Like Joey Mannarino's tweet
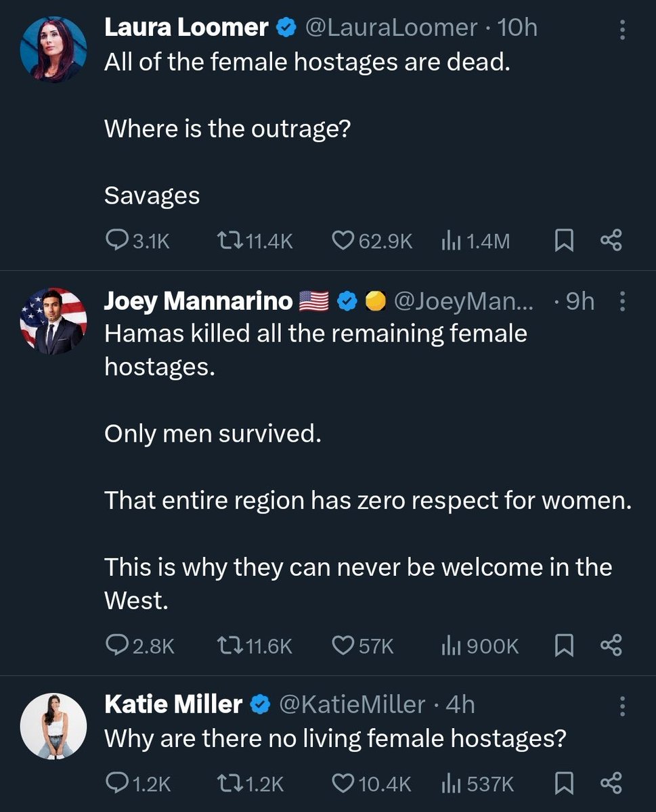The width and height of the screenshot is (656, 812). [363, 646]
